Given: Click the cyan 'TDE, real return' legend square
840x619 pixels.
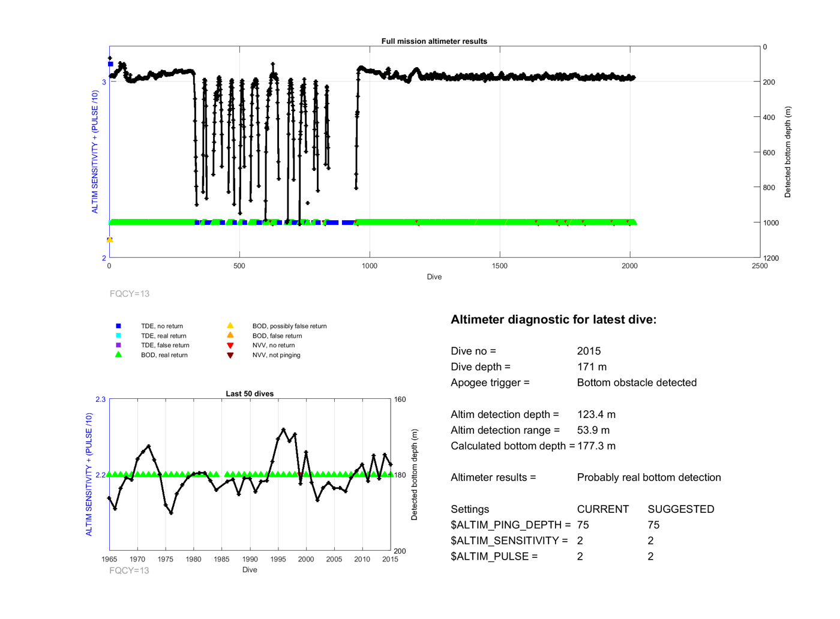Looking at the screenshot, I should tap(118, 335).
